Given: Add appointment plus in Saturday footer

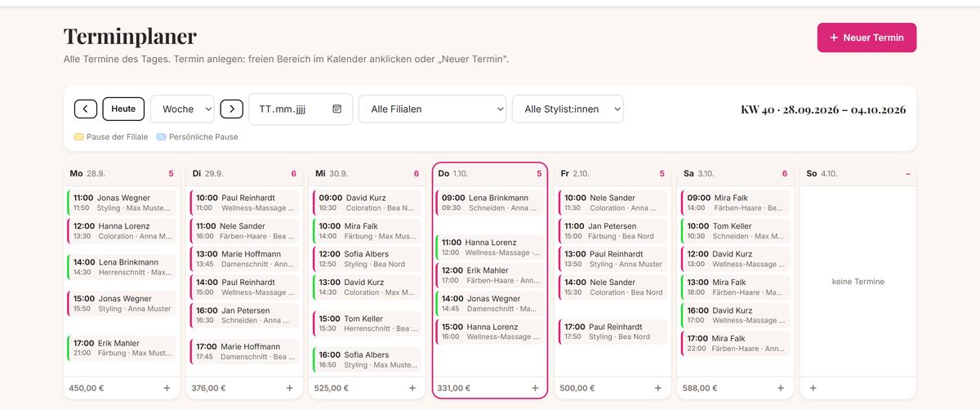Looking at the screenshot, I should pyautogui.click(x=781, y=388).
